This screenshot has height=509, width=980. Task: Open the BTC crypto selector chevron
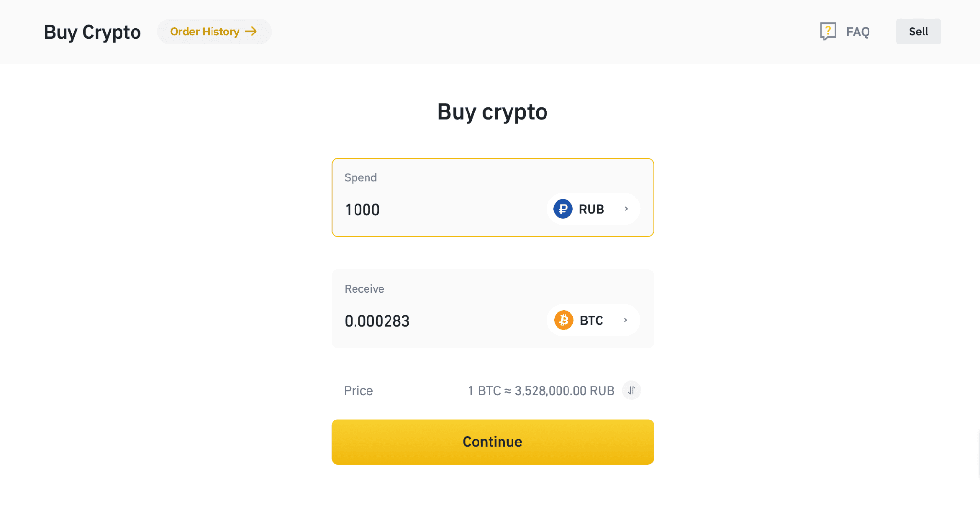pos(626,320)
